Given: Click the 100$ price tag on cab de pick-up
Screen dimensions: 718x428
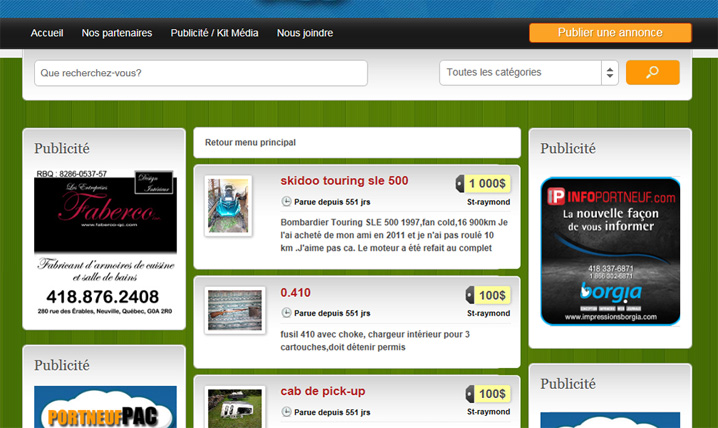Looking at the screenshot, I should click(488, 394).
